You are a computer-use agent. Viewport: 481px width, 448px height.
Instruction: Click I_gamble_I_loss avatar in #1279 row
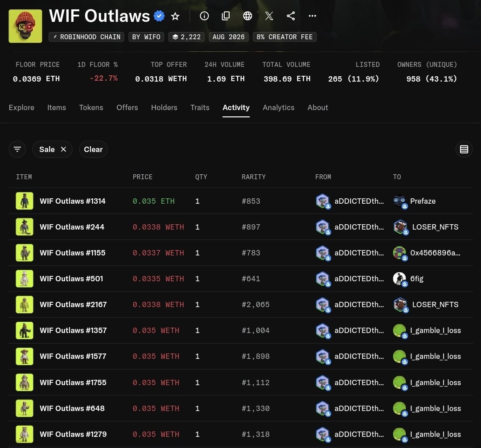point(400,435)
